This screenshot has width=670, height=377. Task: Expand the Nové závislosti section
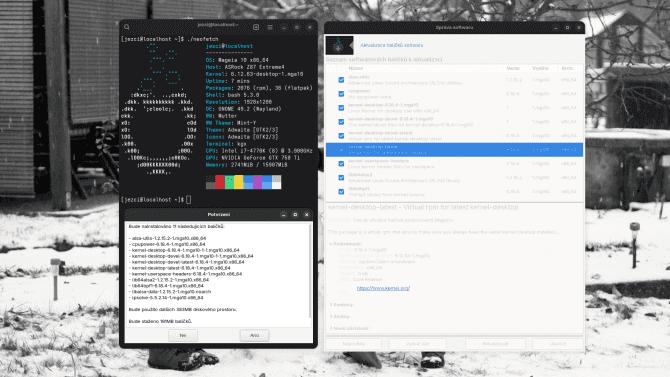pos(331,328)
